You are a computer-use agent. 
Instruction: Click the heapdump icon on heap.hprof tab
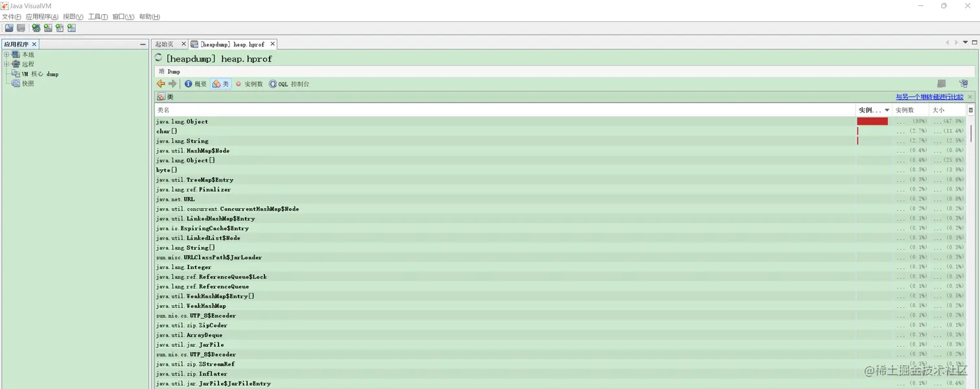click(x=194, y=44)
